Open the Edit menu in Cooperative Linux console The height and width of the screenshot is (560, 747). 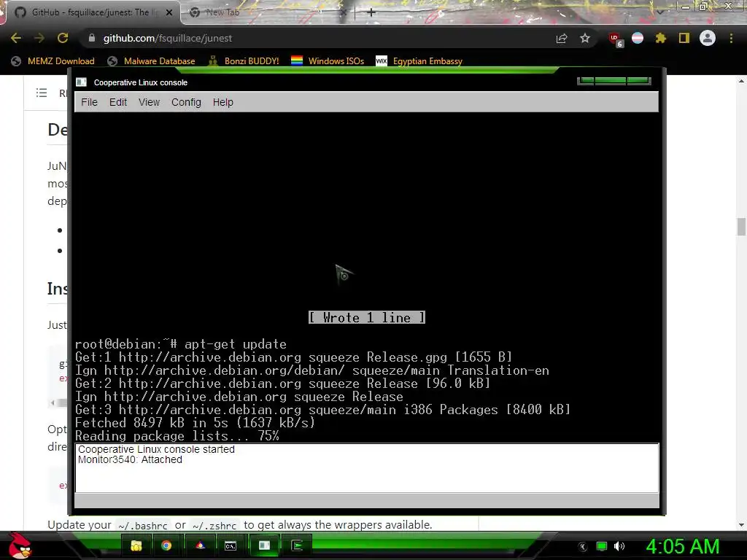(117, 102)
